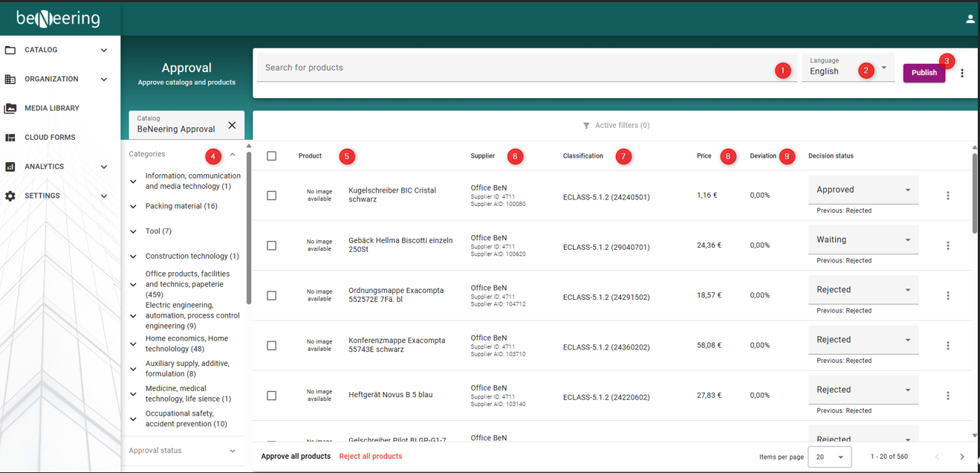Expand the Approval status filter section

pos(233,451)
